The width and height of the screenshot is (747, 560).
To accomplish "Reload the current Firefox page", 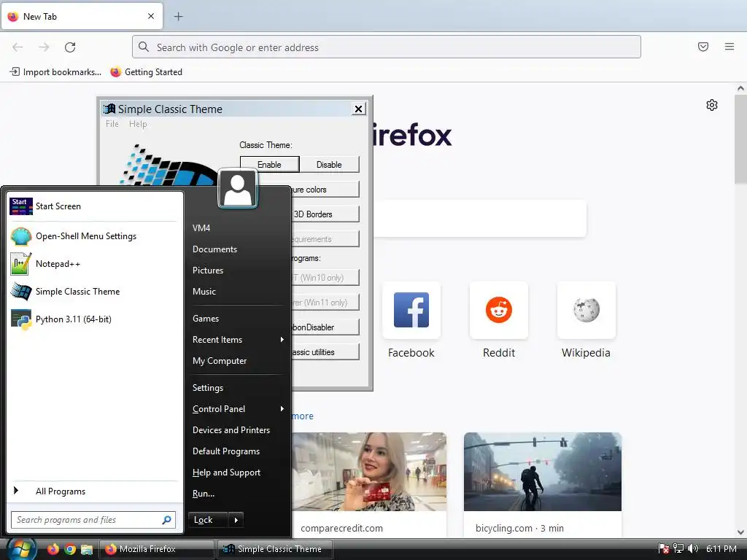I will 70,47.
